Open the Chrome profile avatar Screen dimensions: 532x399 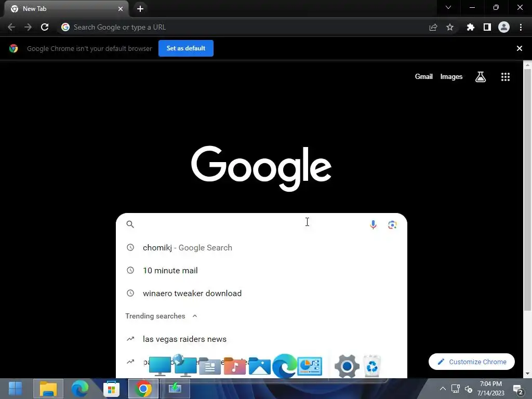pyautogui.click(x=504, y=27)
